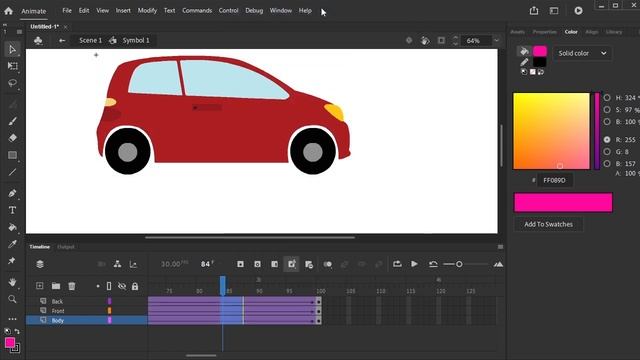This screenshot has width=640, height=360.
Task: Click the stroke color black swatch
Action: [540, 62]
